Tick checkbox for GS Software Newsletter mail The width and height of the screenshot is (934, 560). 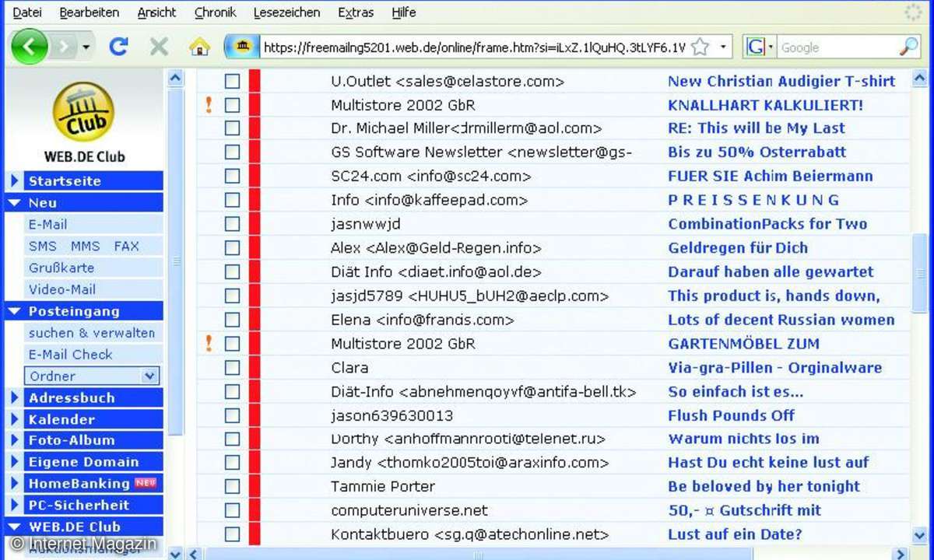pos(232,152)
